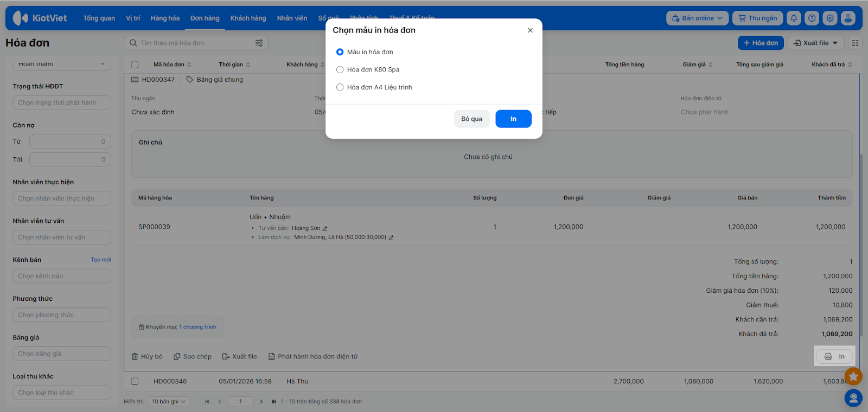The width and height of the screenshot is (868, 412).
Task: Select Hóa đơn K80 Spa radio option
Action: click(340, 69)
